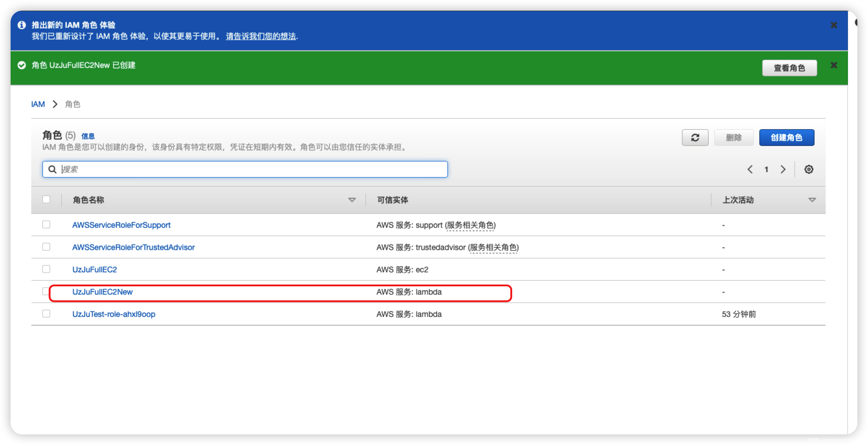
Task: Click the info icon in blue banner
Action: tap(21, 25)
